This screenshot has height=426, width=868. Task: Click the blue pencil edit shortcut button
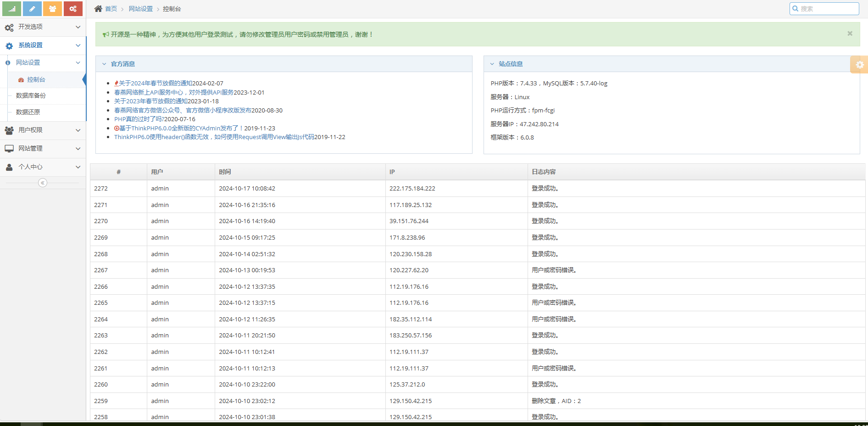point(32,9)
